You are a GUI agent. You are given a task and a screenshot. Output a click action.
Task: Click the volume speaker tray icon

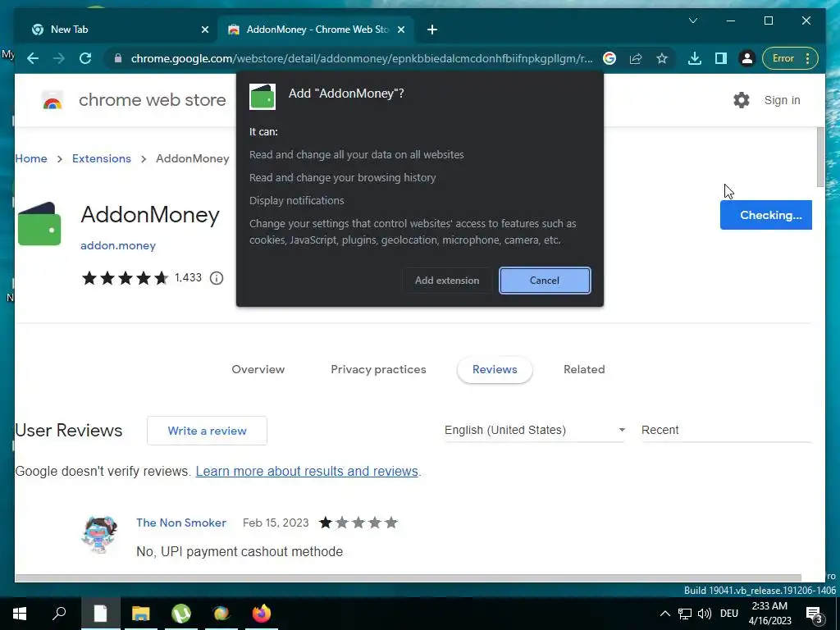pyautogui.click(x=705, y=614)
